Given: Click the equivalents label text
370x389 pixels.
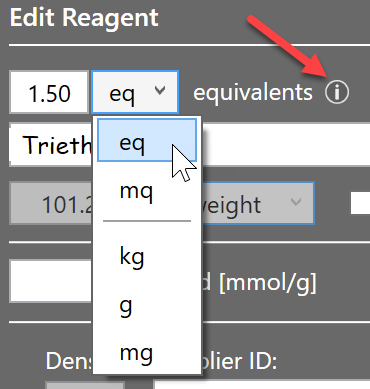Looking at the screenshot, I should tap(253, 92).
